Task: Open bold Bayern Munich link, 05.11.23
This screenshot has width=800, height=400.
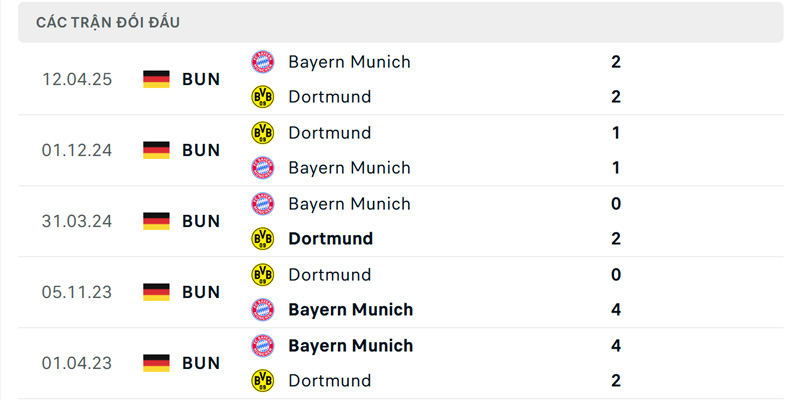Action: [x=350, y=310]
